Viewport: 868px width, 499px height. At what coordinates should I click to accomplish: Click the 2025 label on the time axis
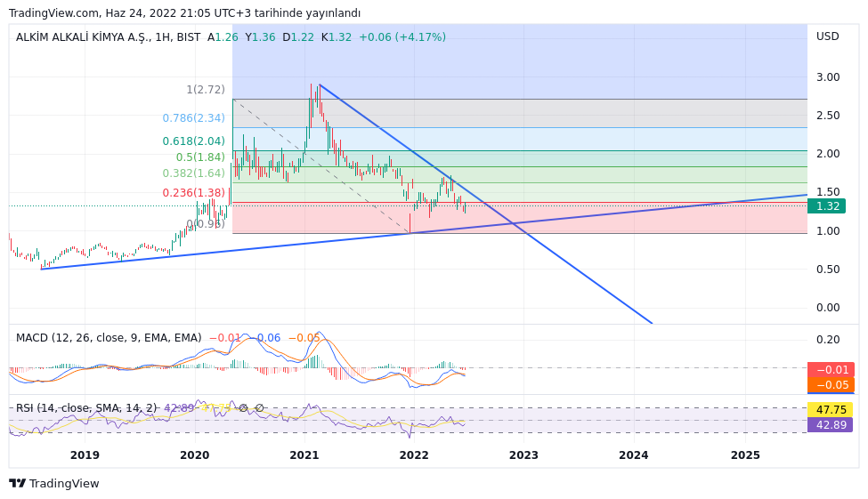745,455
